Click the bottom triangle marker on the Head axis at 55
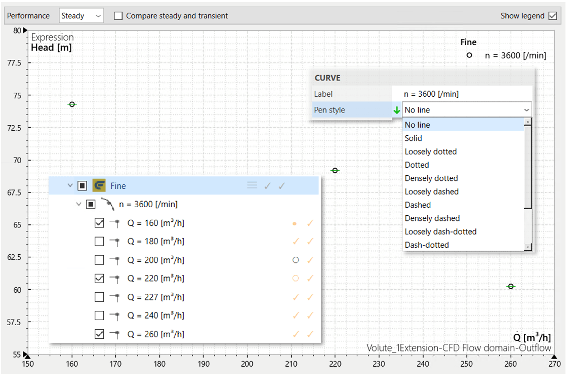This screenshot has height=392, width=568. tap(25, 354)
